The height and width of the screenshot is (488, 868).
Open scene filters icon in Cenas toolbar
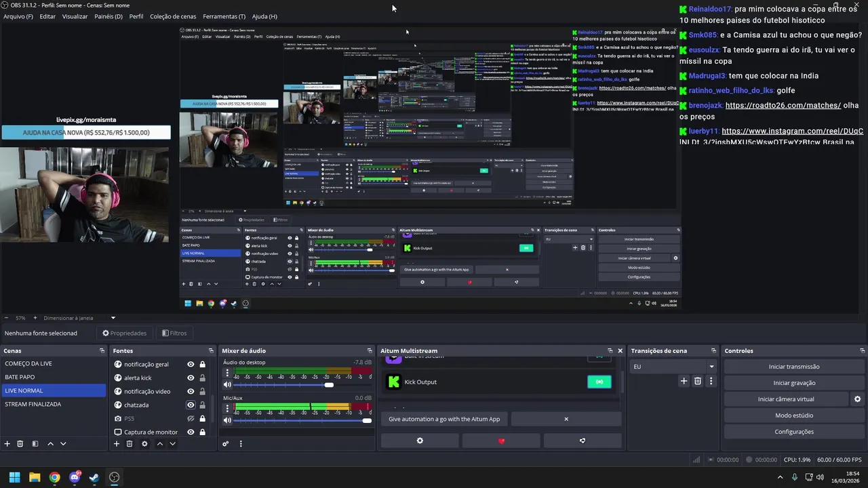35,444
